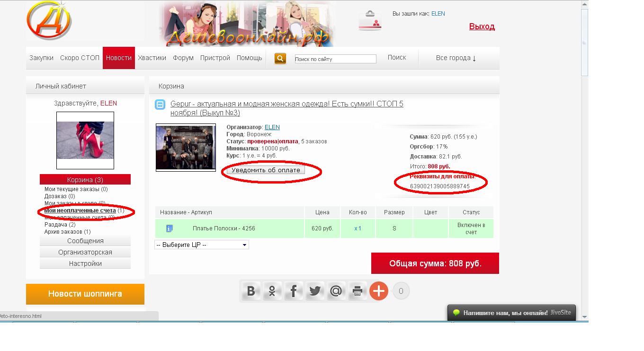
Task: Share via Twitter icon
Action: pyautogui.click(x=315, y=291)
